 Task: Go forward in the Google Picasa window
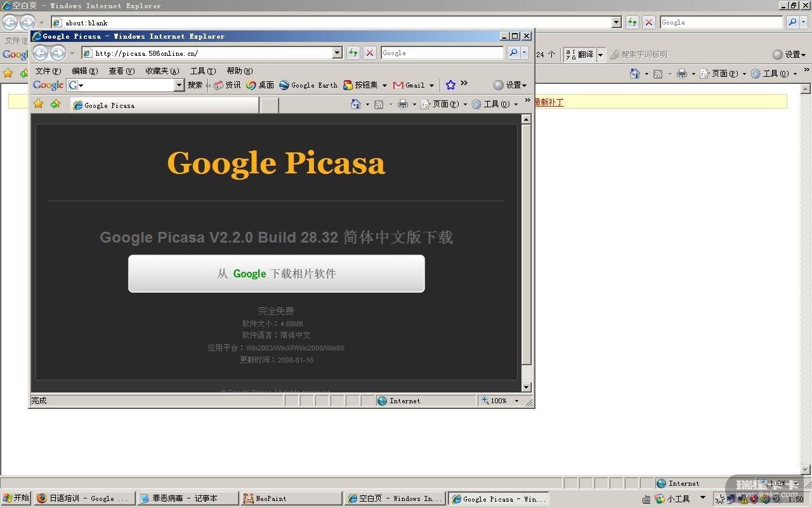58,53
